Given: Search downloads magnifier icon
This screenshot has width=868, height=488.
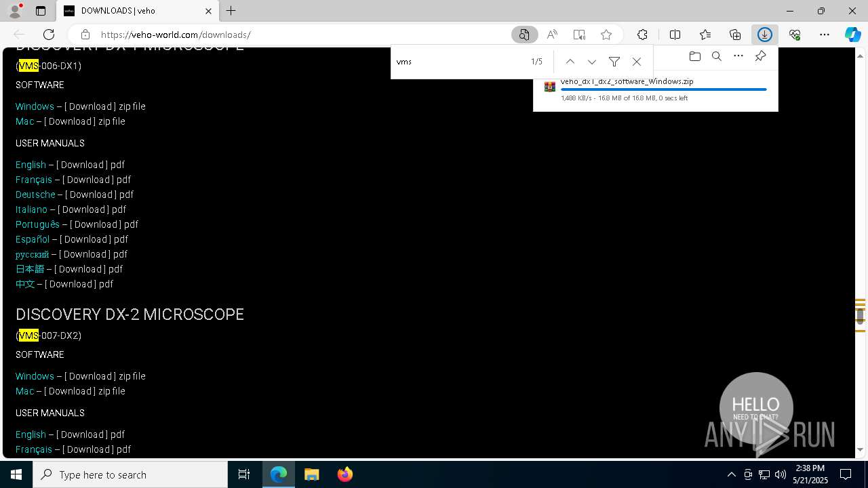Looking at the screenshot, I should [x=717, y=56].
